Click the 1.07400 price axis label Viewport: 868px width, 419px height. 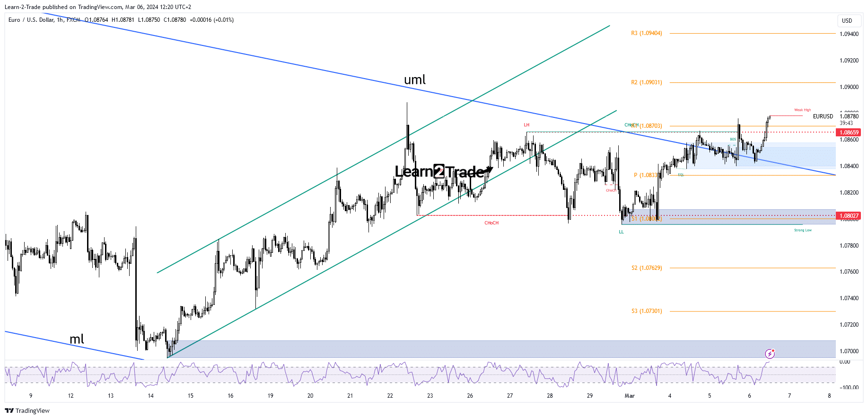tap(849, 298)
